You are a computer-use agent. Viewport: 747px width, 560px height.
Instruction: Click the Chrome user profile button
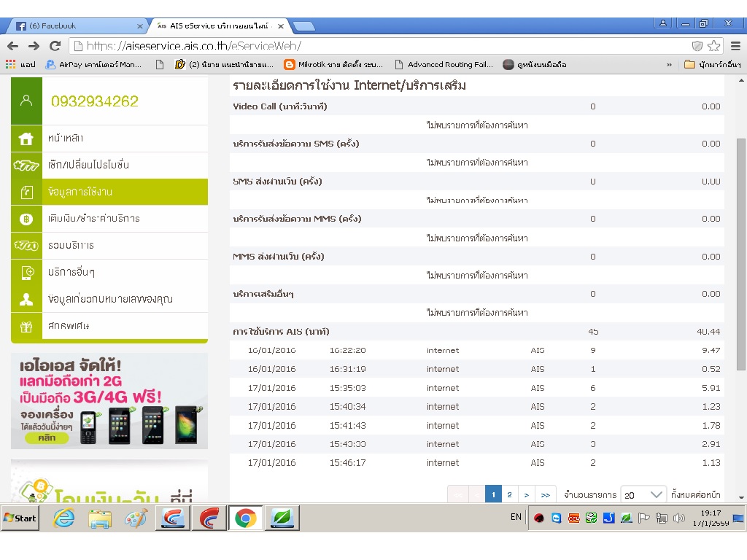tap(662, 23)
